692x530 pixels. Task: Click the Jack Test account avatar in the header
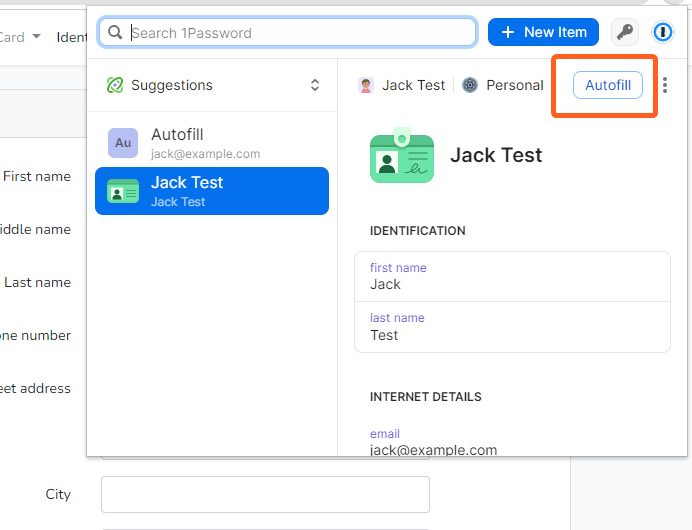pos(367,85)
